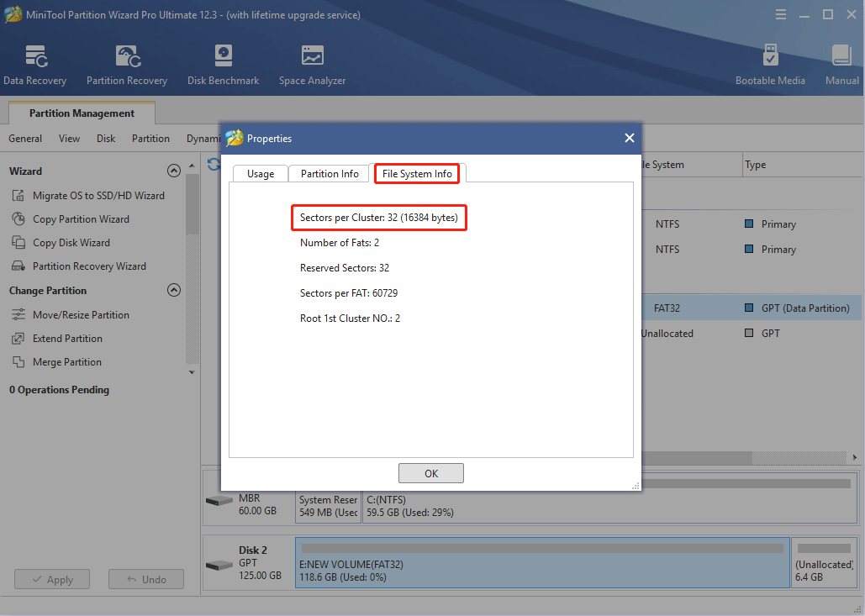Open the Disk menu
The width and height of the screenshot is (865, 616).
coord(106,139)
